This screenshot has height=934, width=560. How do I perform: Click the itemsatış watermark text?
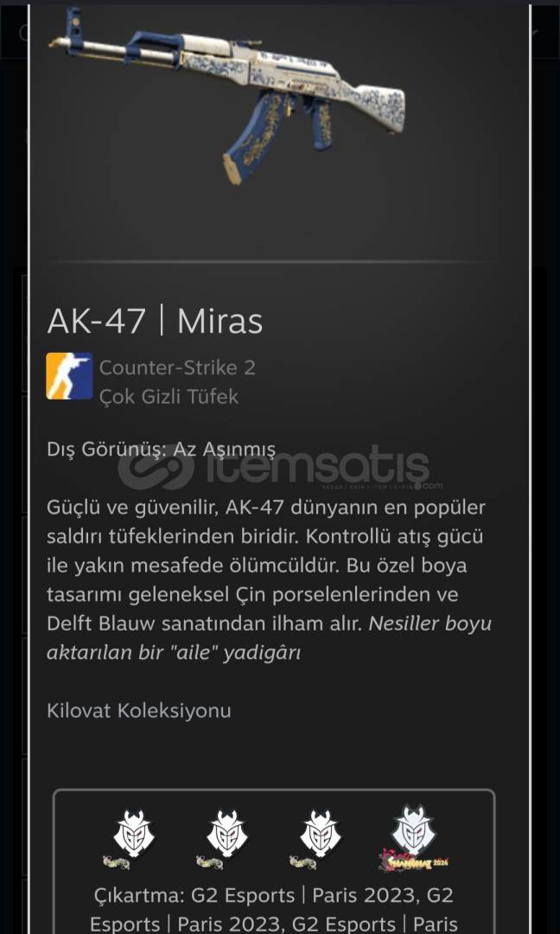coord(318,467)
